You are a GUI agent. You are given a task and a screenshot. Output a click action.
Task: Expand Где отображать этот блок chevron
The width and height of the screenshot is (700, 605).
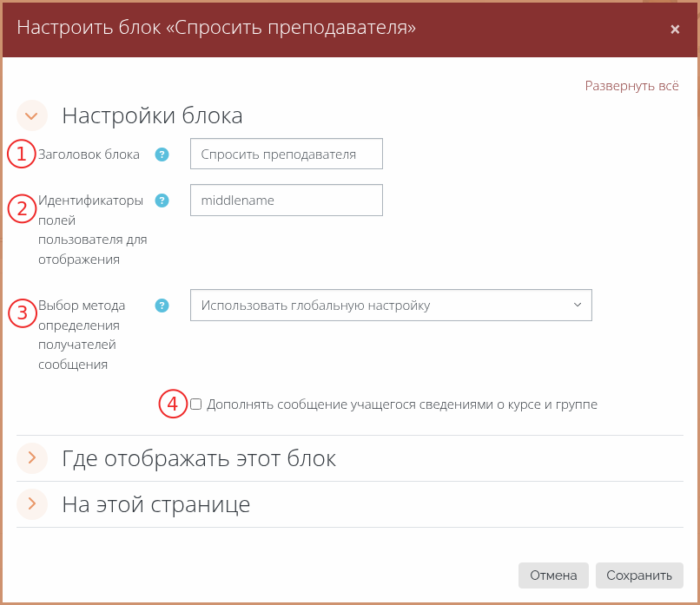click(32, 457)
